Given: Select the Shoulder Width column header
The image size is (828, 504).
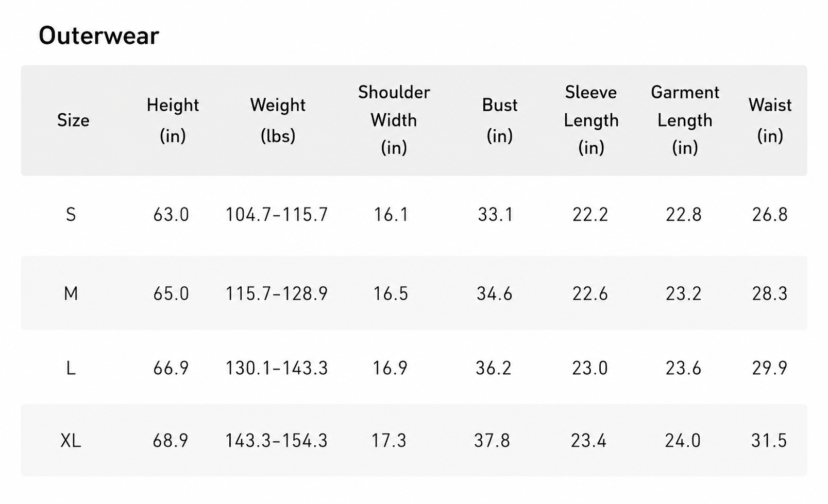Looking at the screenshot, I should [394, 120].
